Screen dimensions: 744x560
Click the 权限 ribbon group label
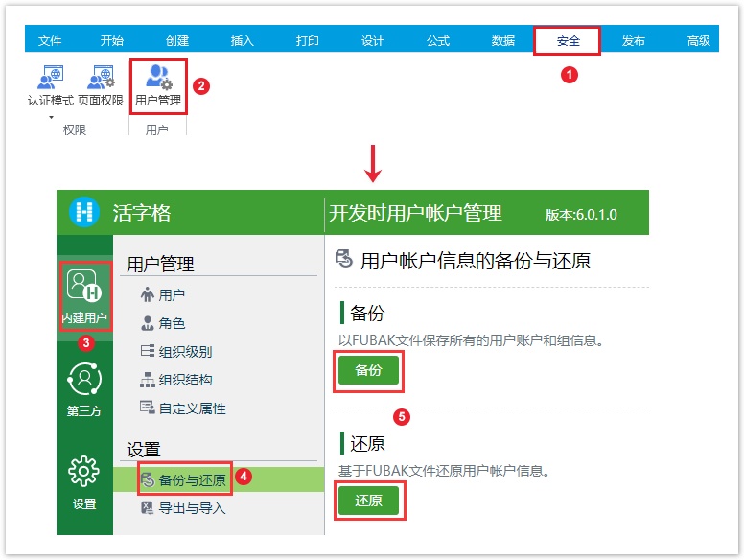[x=75, y=129]
